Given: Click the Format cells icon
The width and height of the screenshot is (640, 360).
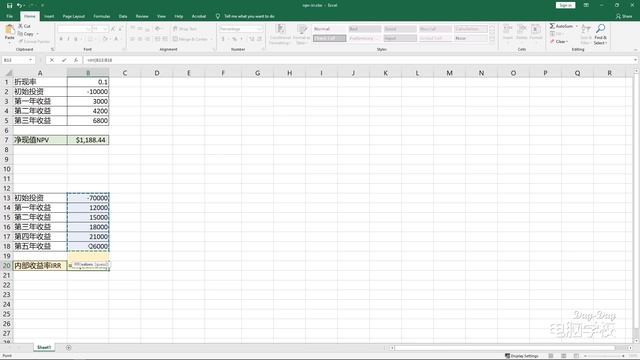Looking at the screenshot, I should (x=536, y=29).
